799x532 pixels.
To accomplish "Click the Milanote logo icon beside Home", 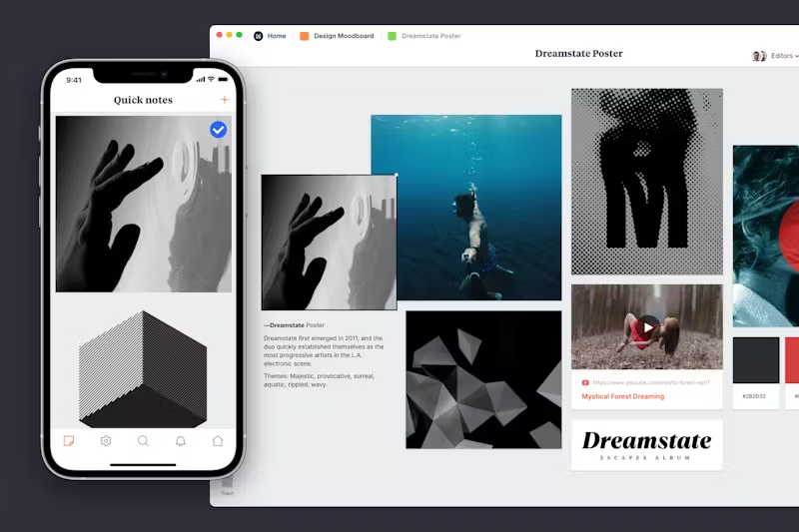I will 259,36.
